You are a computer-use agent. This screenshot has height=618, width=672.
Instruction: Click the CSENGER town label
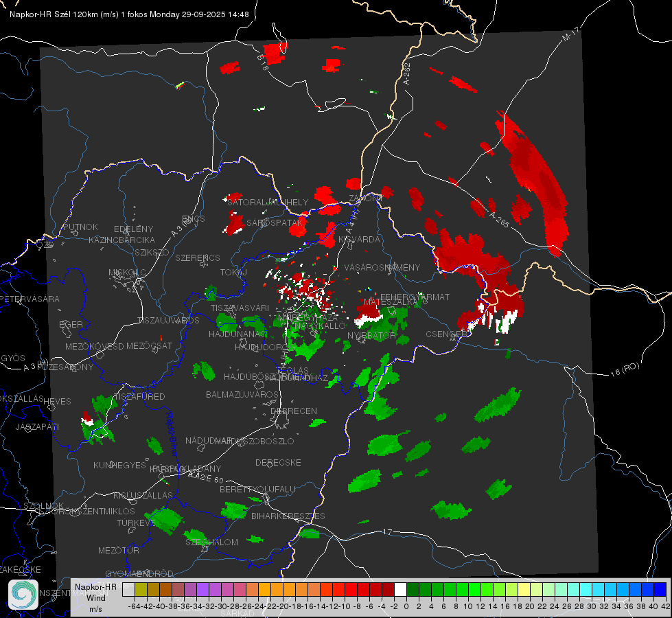tap(447, 334)
